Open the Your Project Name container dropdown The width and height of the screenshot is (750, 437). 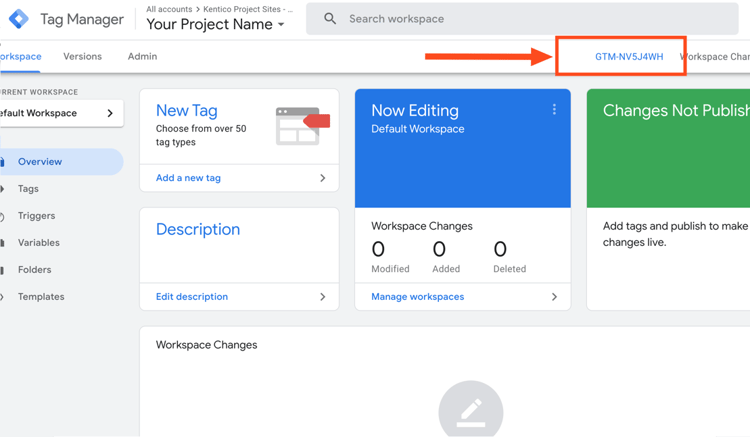pos(215,24)
